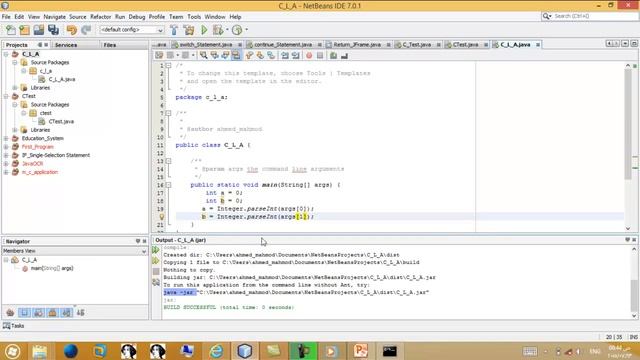Viewport: 640px width, 360px height.
Task: Collapse the CTest project node
Action: 6,96
